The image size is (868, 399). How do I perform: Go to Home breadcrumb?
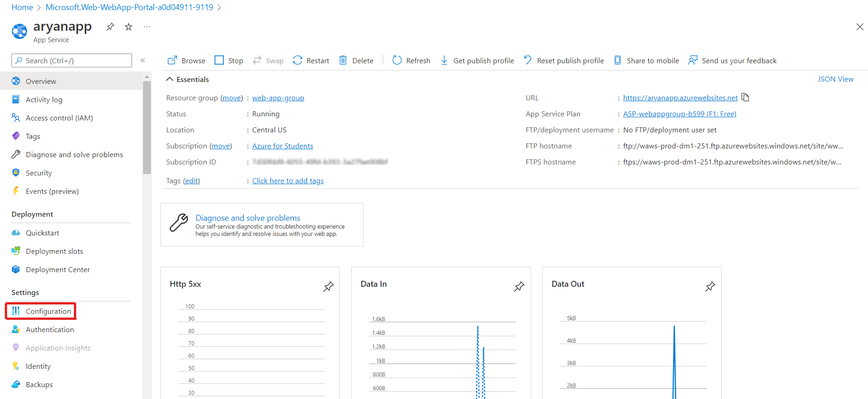(x=22, y=7)
